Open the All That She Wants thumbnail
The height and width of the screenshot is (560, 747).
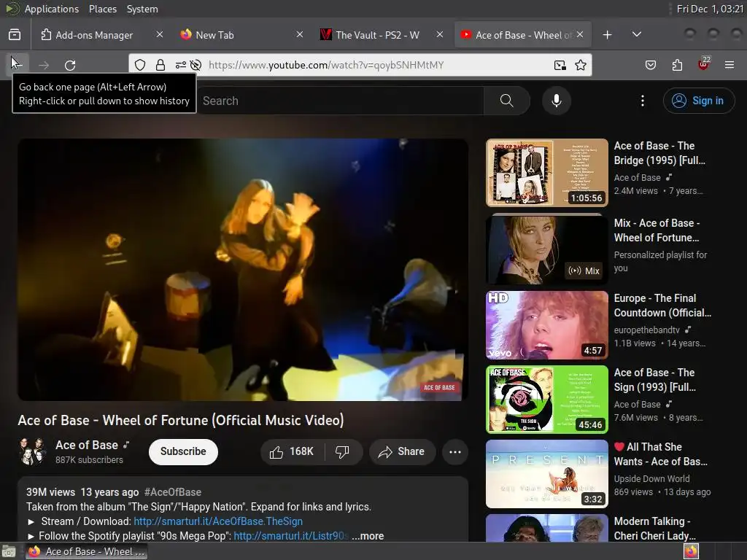pos(547,474)
